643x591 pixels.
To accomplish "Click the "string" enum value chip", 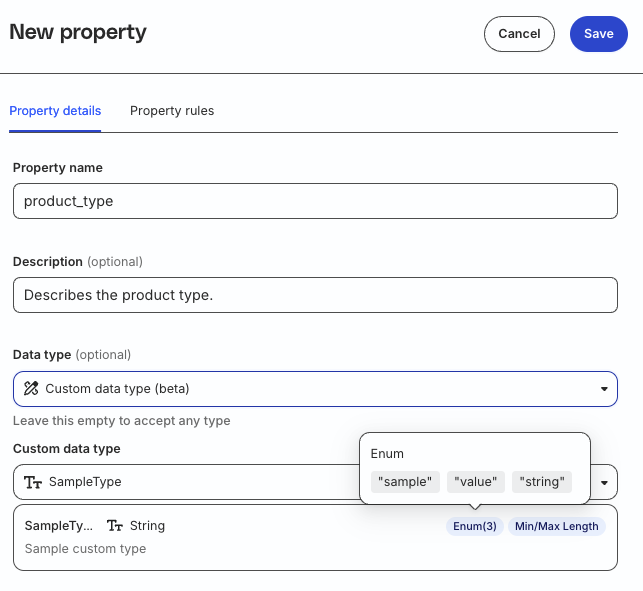I will point(542,482).
